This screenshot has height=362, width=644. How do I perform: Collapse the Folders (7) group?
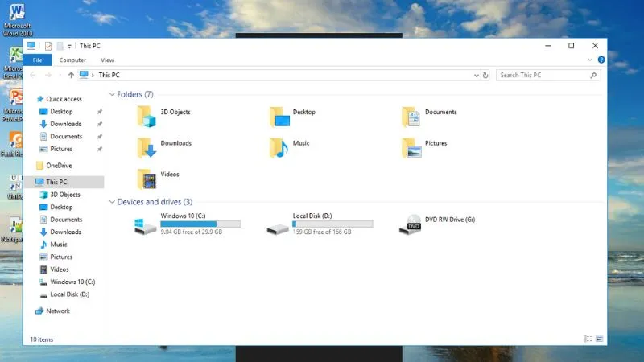click(112, 94)
